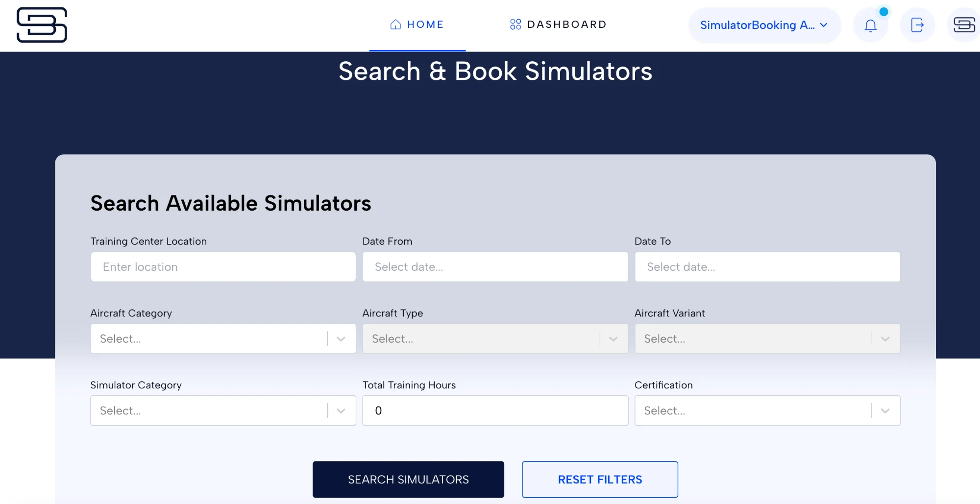
Task: Click the SB company logo top-left
Action: click(x=43, y=24)
